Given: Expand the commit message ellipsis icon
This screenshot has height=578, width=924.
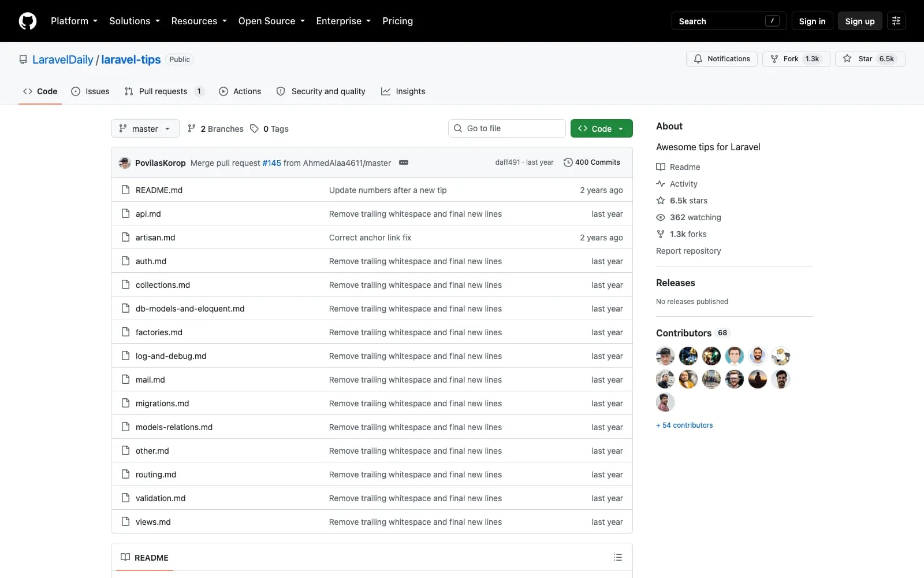Looking at the screenshot, I should [x=404, y=162].
